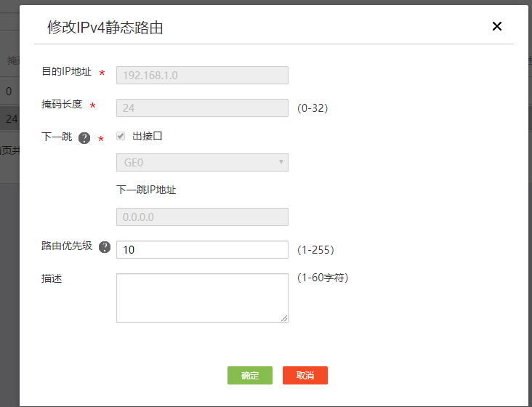Click the (0-32) range hint

tap(313, 108)
